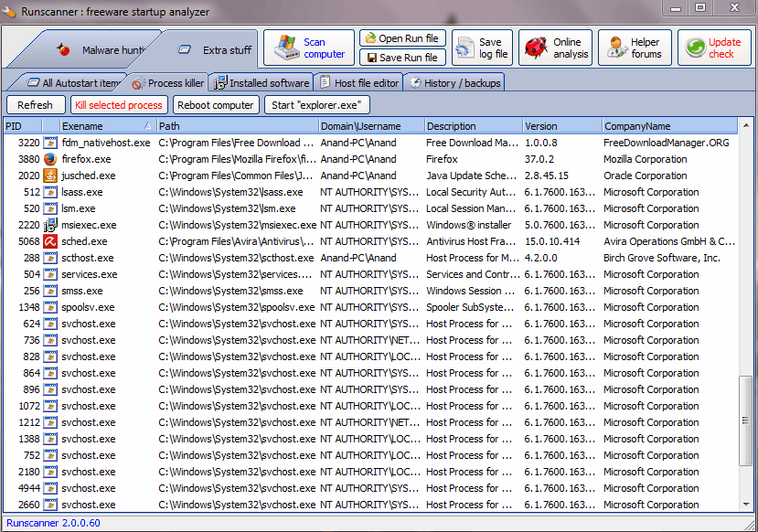Click the Refresh button
Screen dimensions: 758x532
[x=36, y=105]
